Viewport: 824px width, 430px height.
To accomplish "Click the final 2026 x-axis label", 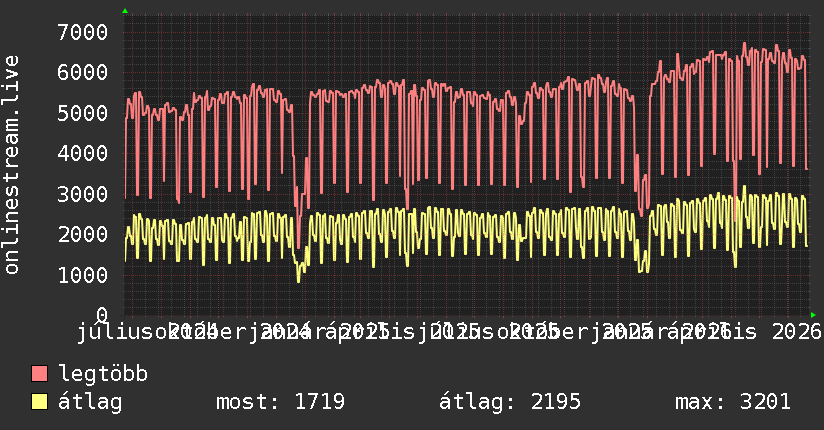I will pos(796,332).
